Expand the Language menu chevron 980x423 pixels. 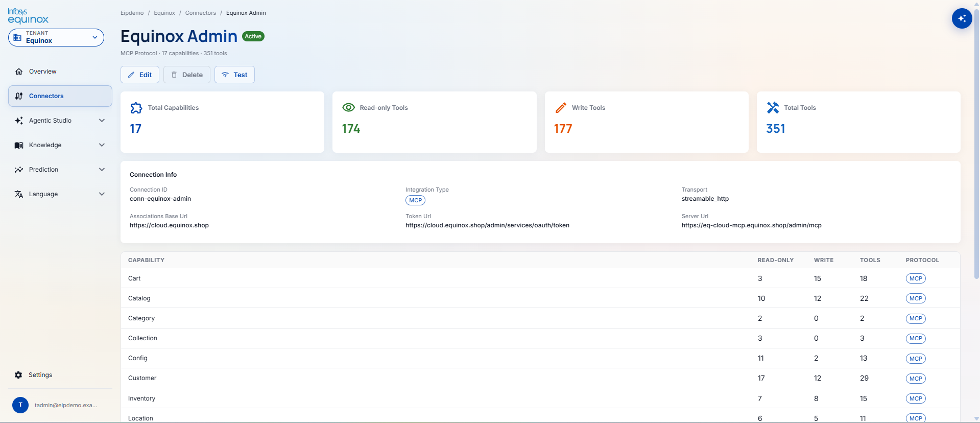[102, 194]
